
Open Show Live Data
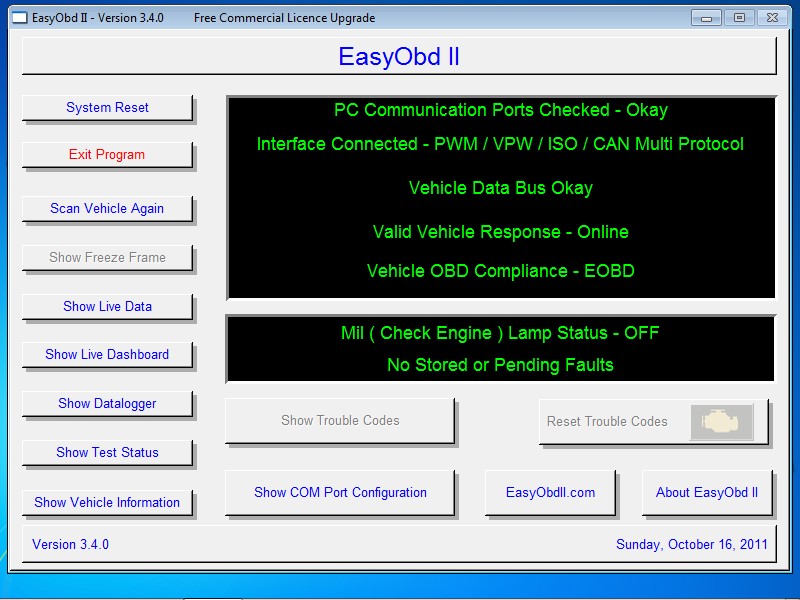107,307
